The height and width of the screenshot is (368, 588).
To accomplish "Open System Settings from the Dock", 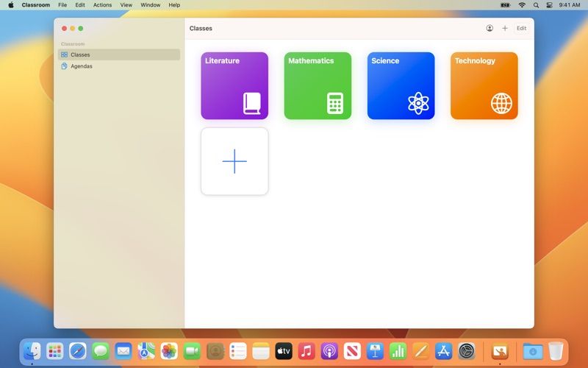I will click(x=467, y=352).
